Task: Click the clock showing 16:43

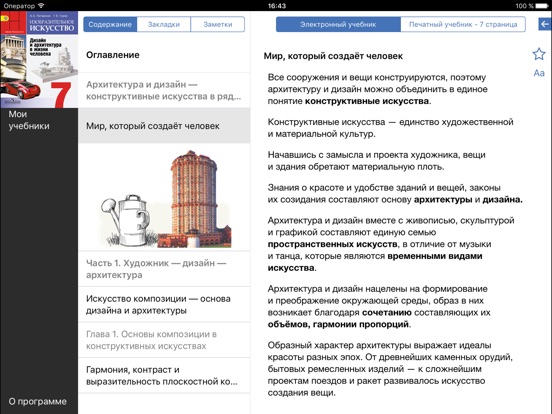Action: click(277, 6)
